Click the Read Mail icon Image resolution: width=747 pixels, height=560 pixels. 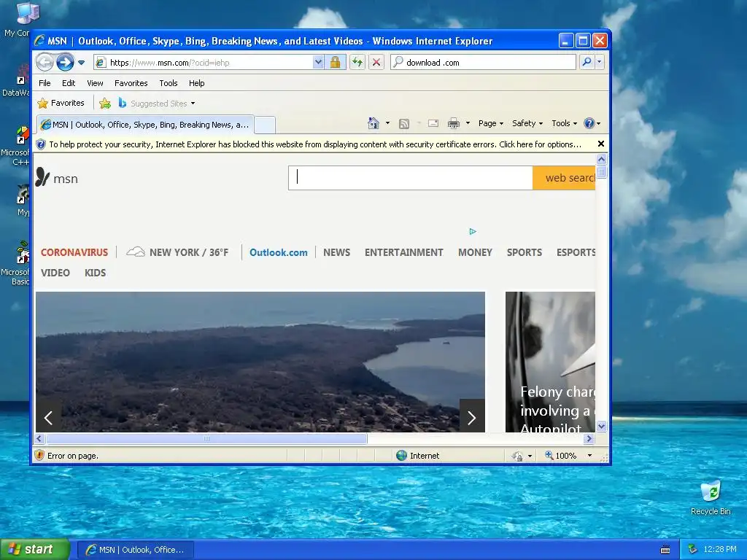click(433, 123)
